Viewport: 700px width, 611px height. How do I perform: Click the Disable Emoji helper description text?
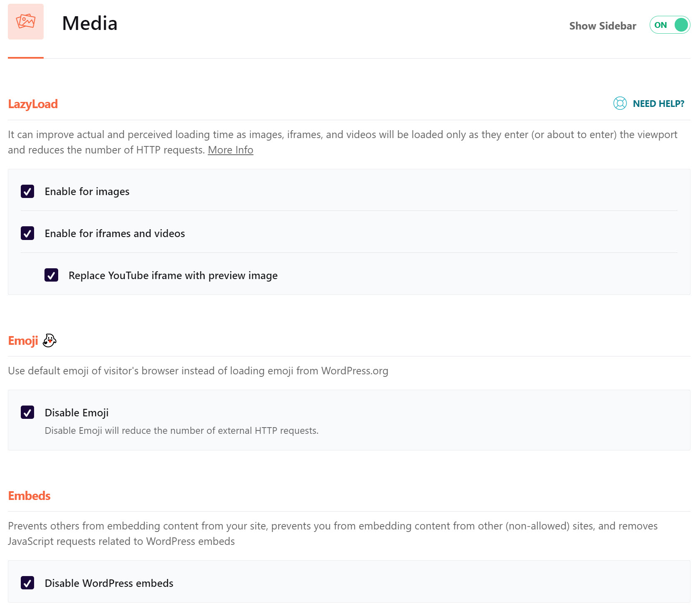pos(182,430)
